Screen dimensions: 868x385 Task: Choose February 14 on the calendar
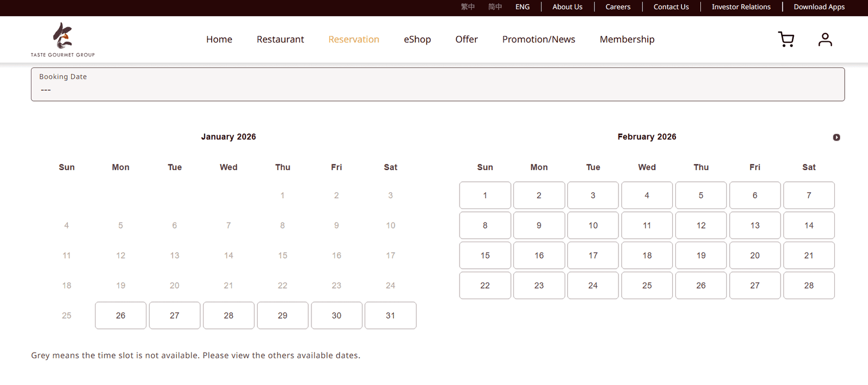pos(808,225)
